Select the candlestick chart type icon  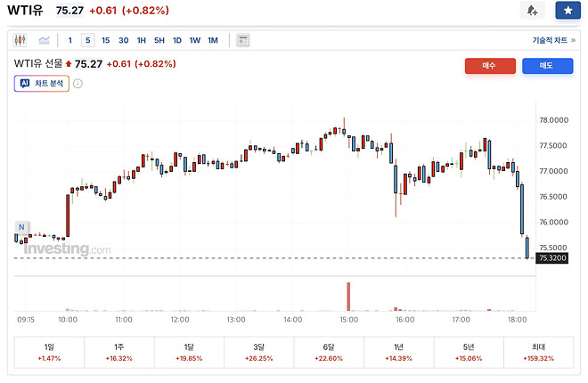pos(21,40)
